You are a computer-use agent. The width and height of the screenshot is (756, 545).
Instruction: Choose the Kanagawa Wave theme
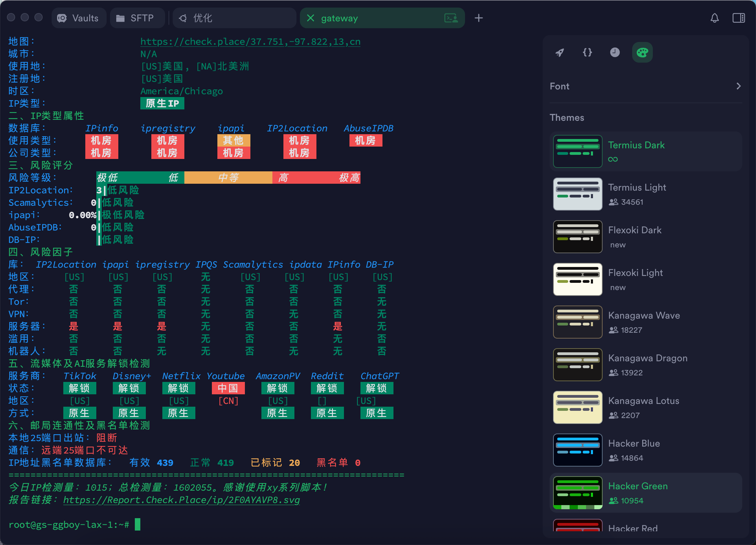[x=646, y=322]
